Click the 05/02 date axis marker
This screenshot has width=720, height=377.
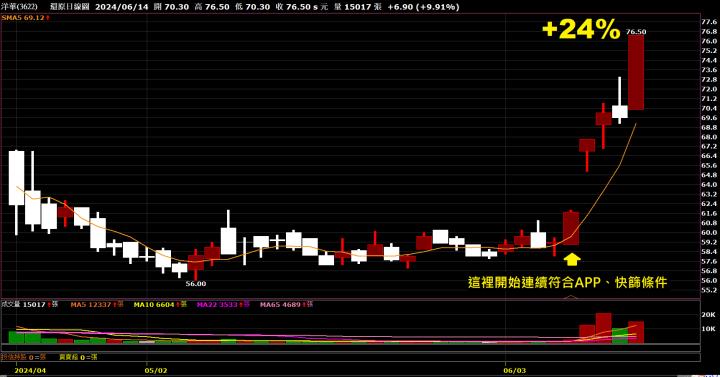[x=156, y=370]
